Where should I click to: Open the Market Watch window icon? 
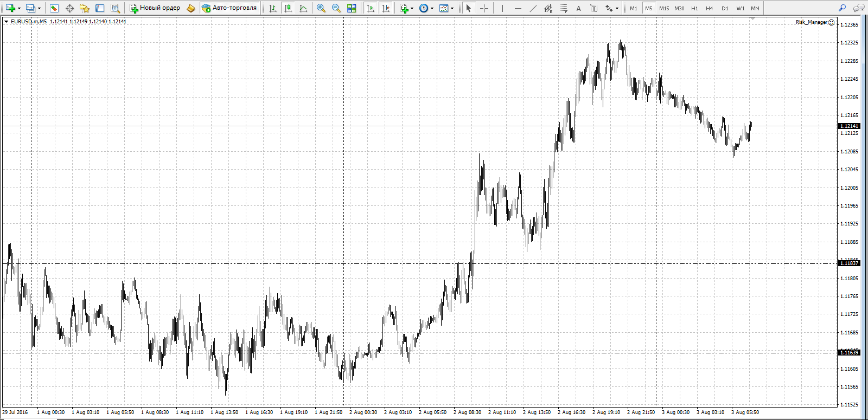tap(54, 8)
